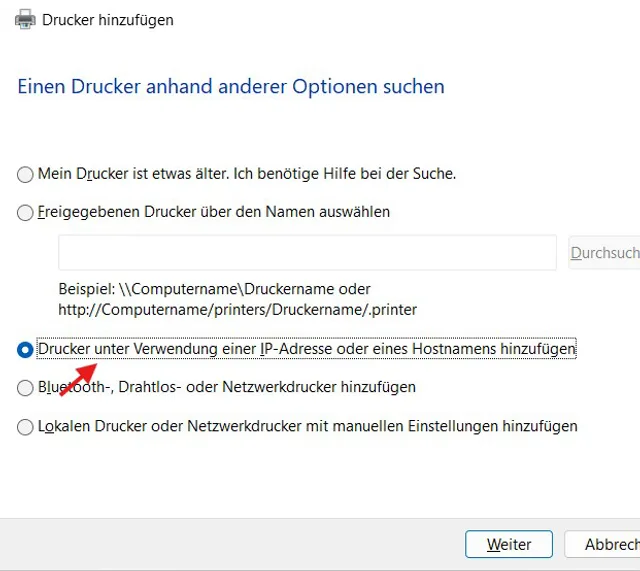Click the label text 'Lokalen Drucker oder Netzwerkdrucker' with manual settings

307,426
